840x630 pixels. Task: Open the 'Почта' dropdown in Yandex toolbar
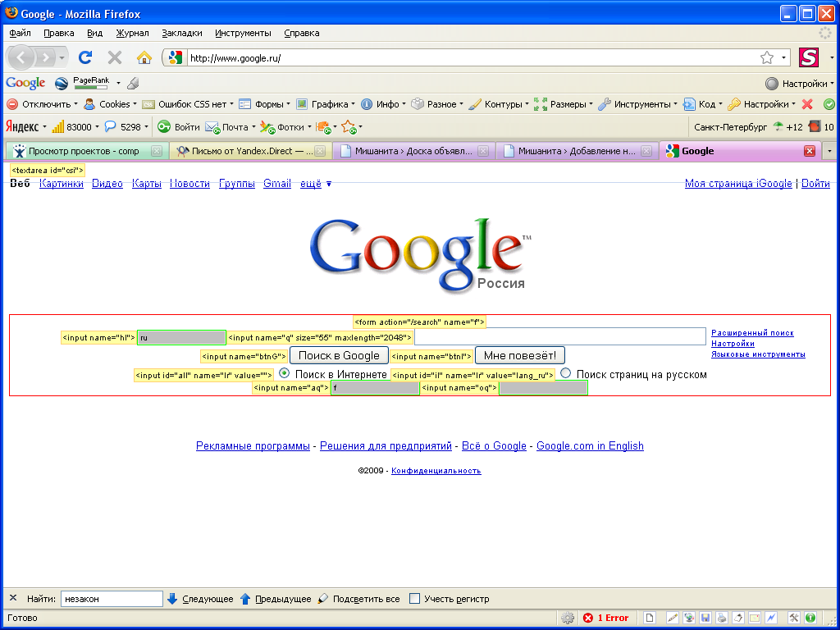[x=231, y=127]
